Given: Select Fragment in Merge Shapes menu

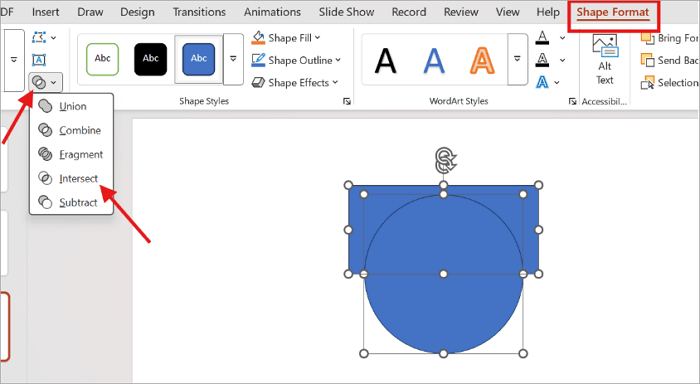Looking at the screenshot, I should point(71,154).
